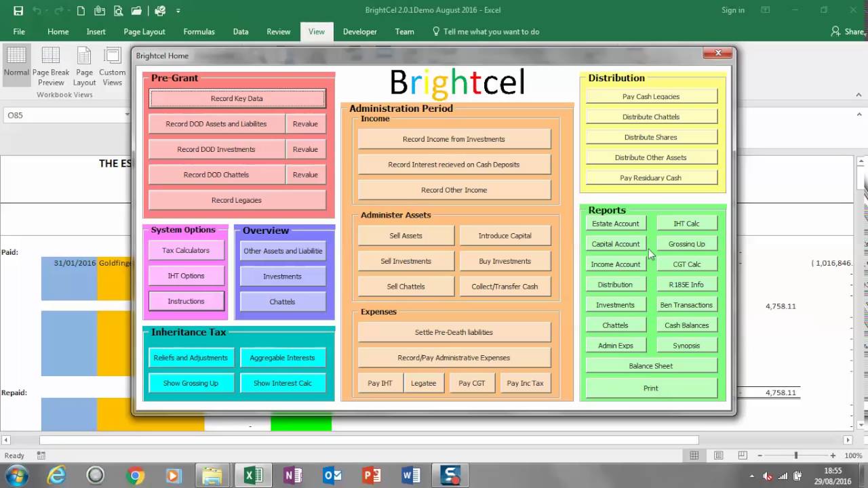This screenshot has width=868, height=488.
Task: Open OneNote from the taskbar
Action: (293, 476)
